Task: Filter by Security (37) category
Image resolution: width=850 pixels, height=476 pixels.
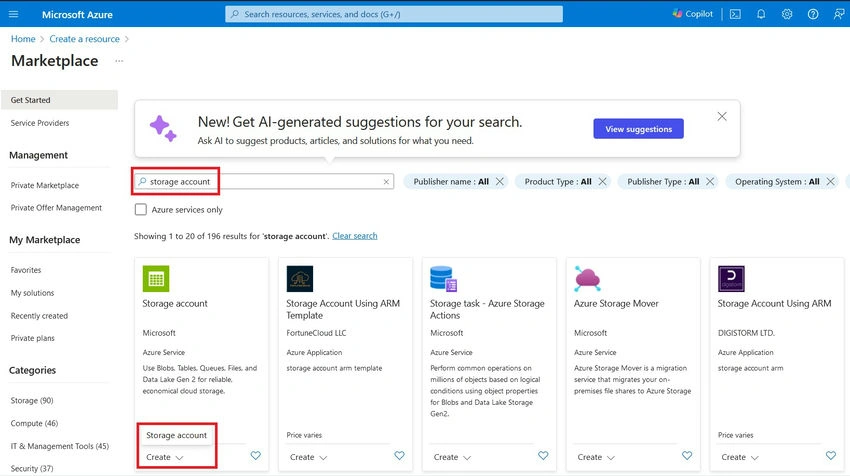Action: [x=32, y=468]
